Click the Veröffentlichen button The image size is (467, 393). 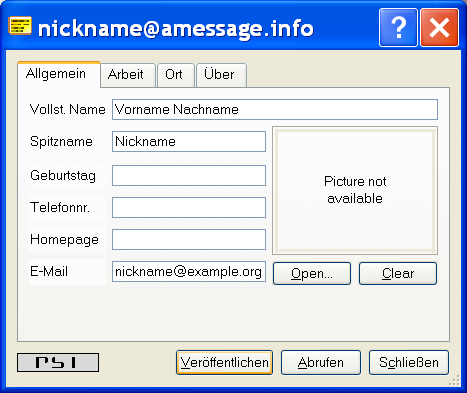click(x=224, y=362)
